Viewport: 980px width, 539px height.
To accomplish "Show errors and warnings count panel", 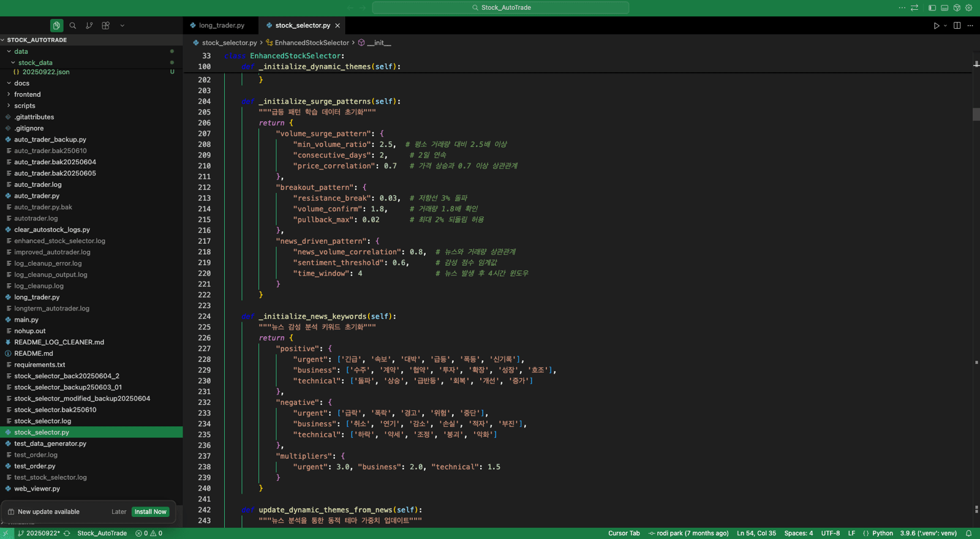I will pyautogui.click(x=149, y=533).
